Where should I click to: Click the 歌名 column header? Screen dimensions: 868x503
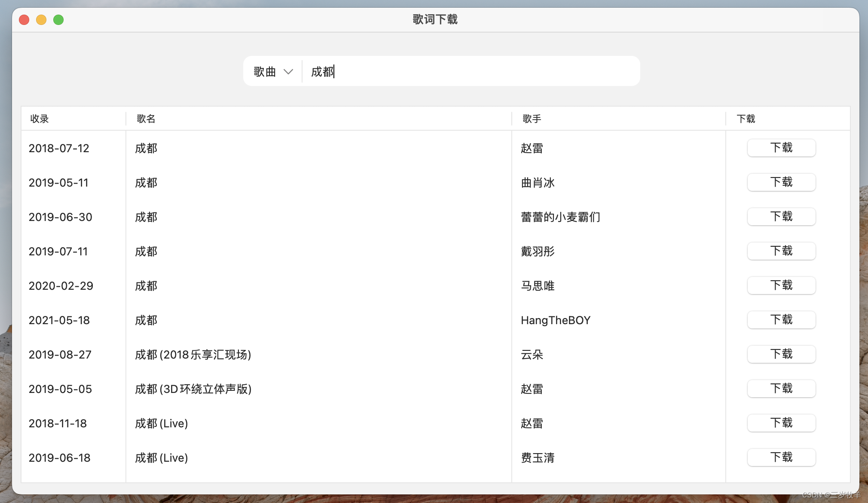[x=146, y=119]
